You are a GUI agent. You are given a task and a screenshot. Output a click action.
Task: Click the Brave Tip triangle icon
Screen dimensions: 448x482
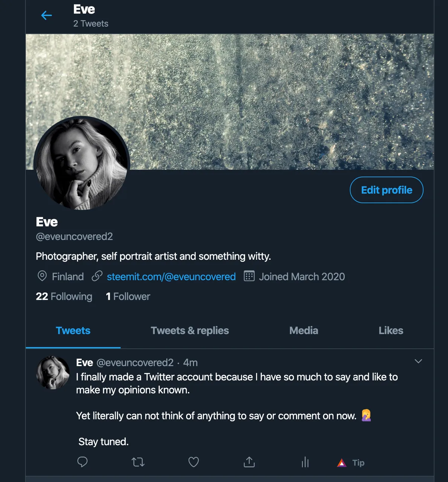342,463
